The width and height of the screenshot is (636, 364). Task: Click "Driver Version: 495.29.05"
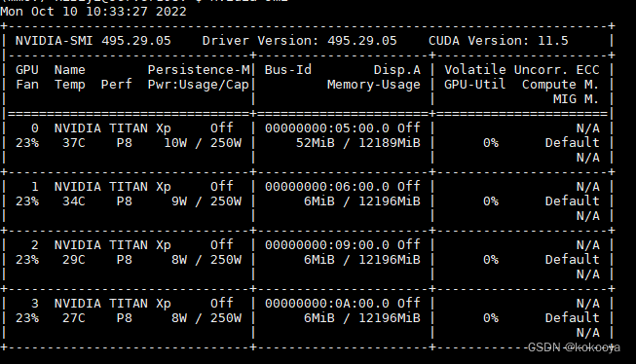(299, 41)
